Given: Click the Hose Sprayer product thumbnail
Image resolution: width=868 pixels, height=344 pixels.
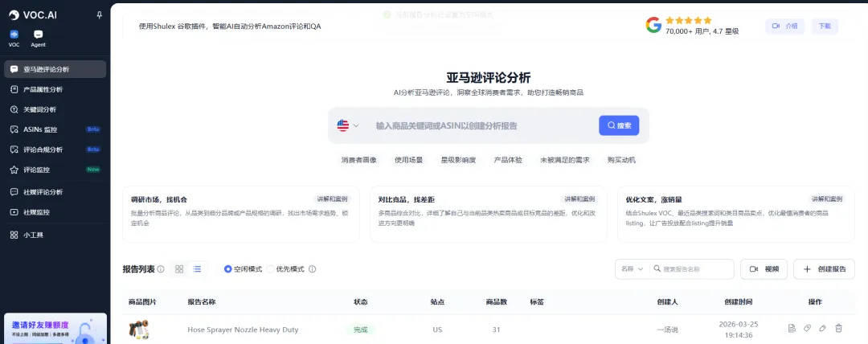Looking at the screenshot, I should pos(138,330).
